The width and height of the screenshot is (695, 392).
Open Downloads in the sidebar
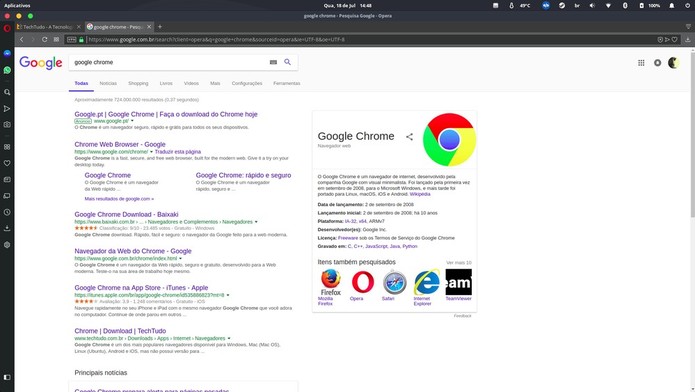[x=7, y=228]
